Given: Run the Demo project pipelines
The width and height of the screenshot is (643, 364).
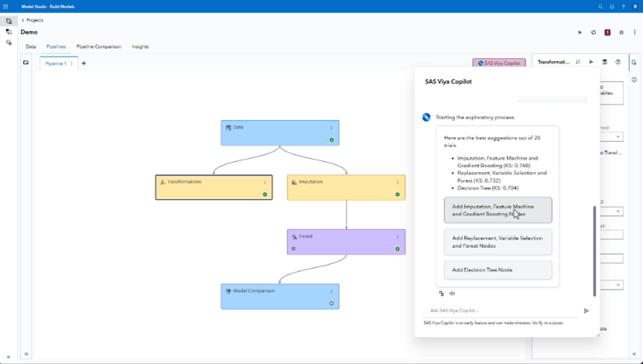Looking at the screenshot, I should [x=580, y=32].
